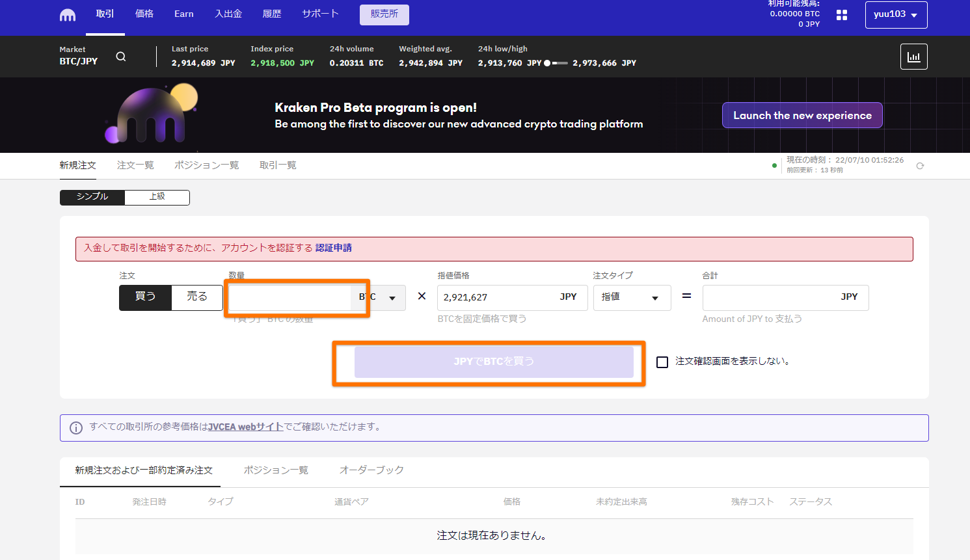Open the yuu103 account dropdown
Screen dimensions: 970x560
(x=896, y=15)
